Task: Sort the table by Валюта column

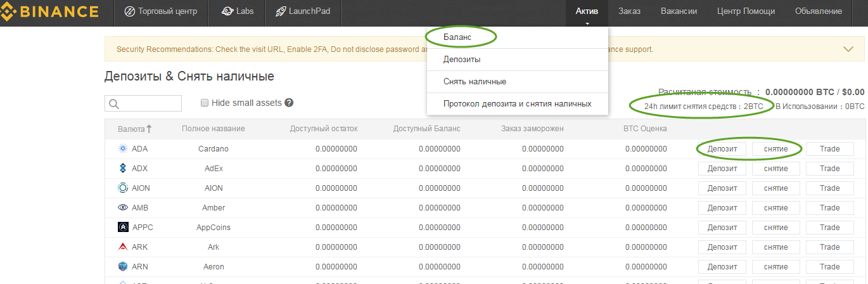Action: click(134, 129)
